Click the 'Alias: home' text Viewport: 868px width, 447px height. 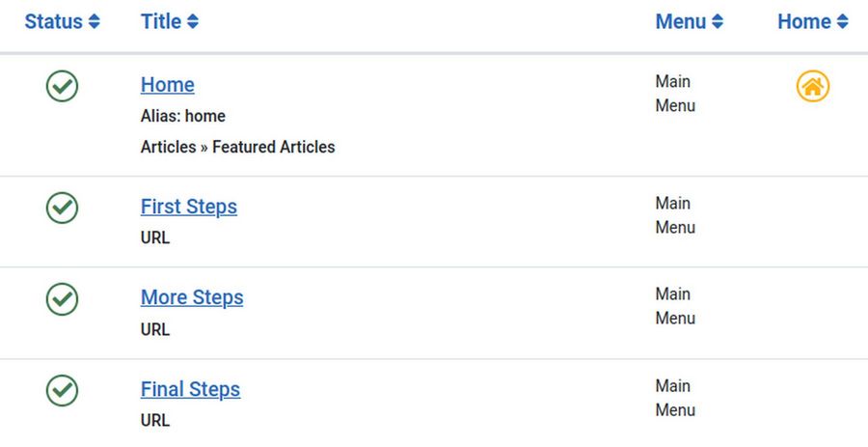(183, 117)
